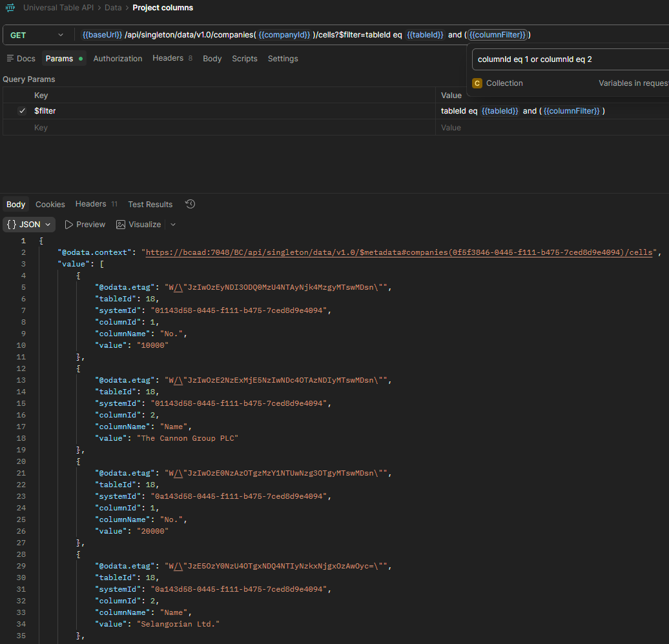Image resolution: width=669 pixels, height=644 pixels.
Task: Open the @odata.context metadata URL link
Action: (399, 252)
